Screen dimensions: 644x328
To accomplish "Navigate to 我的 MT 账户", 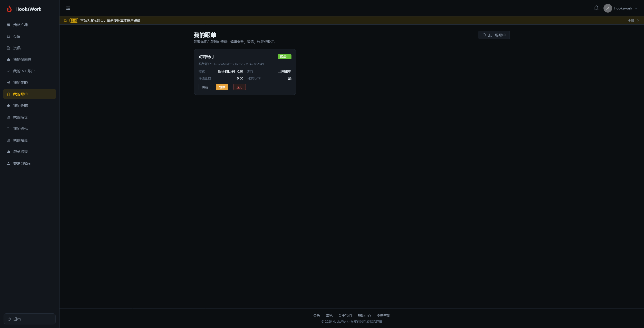I will click(30, 71).
